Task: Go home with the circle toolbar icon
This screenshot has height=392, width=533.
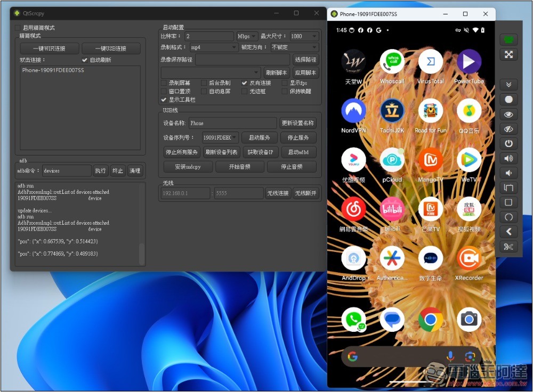Action: pyautogui.click(x=508, y=217)
